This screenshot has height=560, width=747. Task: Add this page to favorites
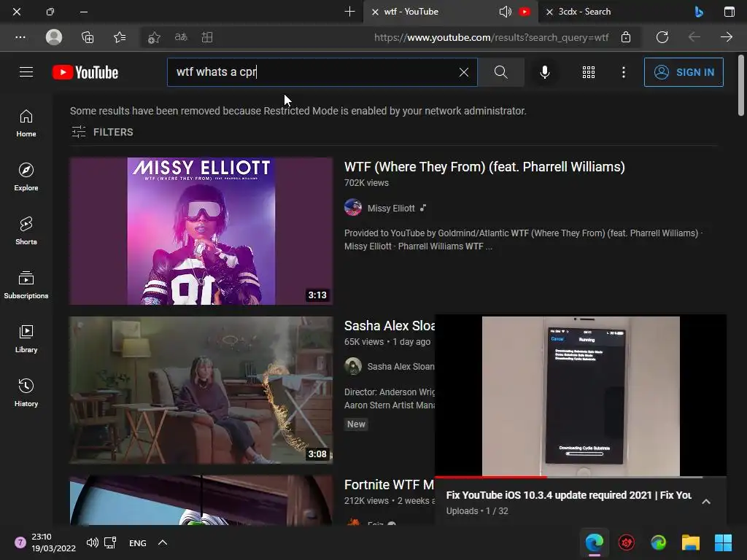[154, 37]
